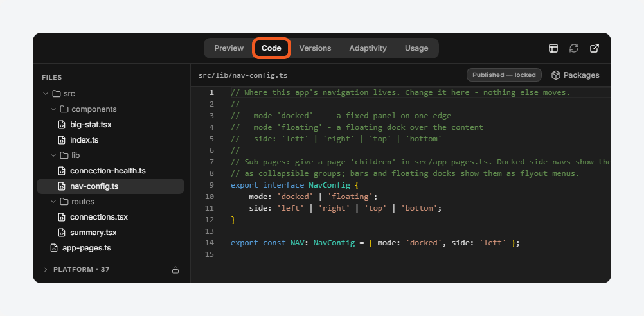The height and width of the screenshot is (316, 644).
Task: Click line number 9 in gutter
Action: coord(211,185)
